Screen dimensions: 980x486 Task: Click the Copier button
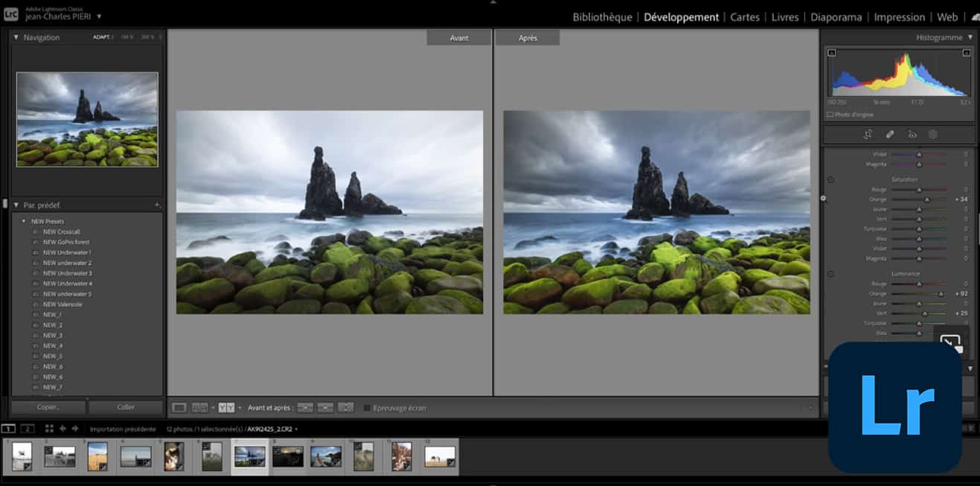[48, 407]
